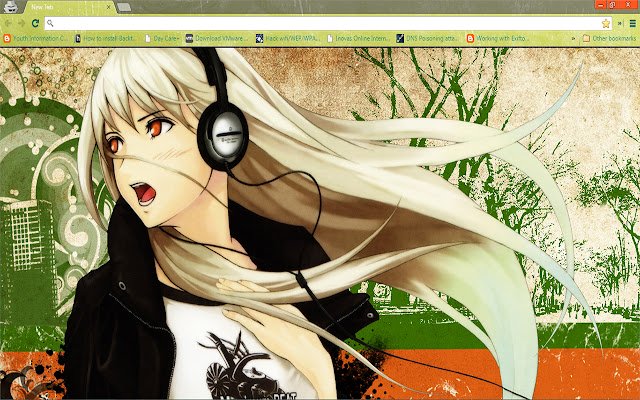Image resolution: width=640 pixels, height=400 pixels.
Task: Open the How to install Backt... bookmark
Action: pos(106,38)
